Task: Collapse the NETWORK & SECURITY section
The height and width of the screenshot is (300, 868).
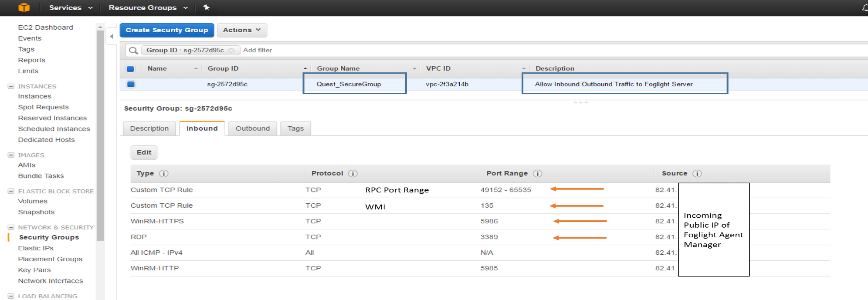Action: [x=11, y=227]
